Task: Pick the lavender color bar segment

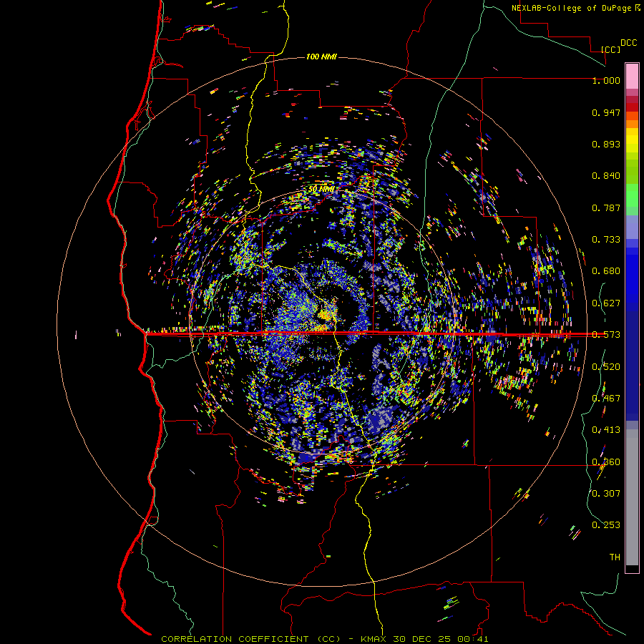Action: (x=632, y=227)
